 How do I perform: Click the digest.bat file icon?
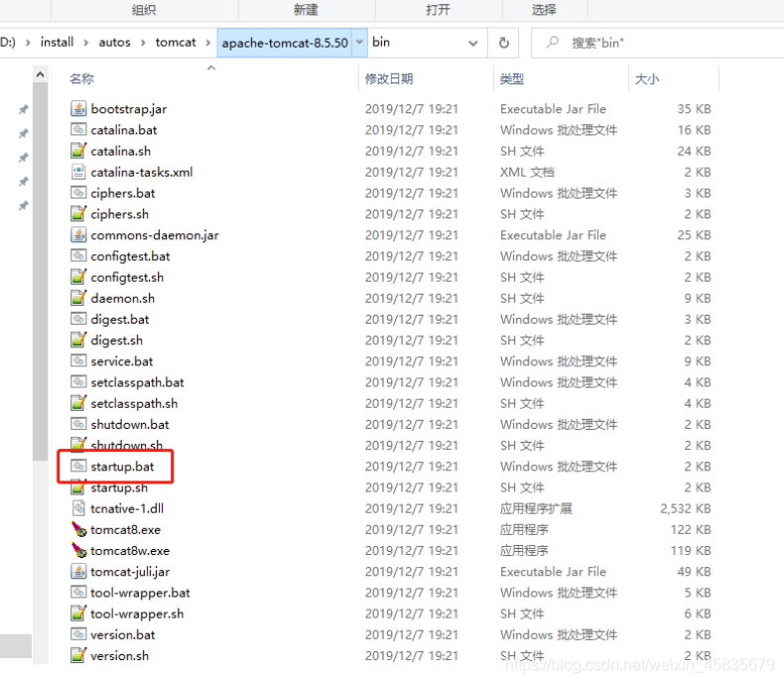point(78,319)
